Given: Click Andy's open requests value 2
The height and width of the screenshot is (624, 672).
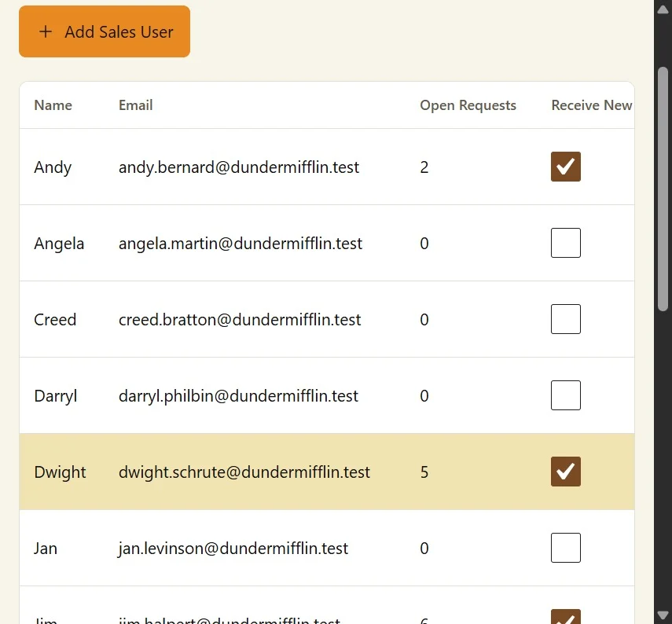Looking at the screenshot, I should tap(424, 167).
